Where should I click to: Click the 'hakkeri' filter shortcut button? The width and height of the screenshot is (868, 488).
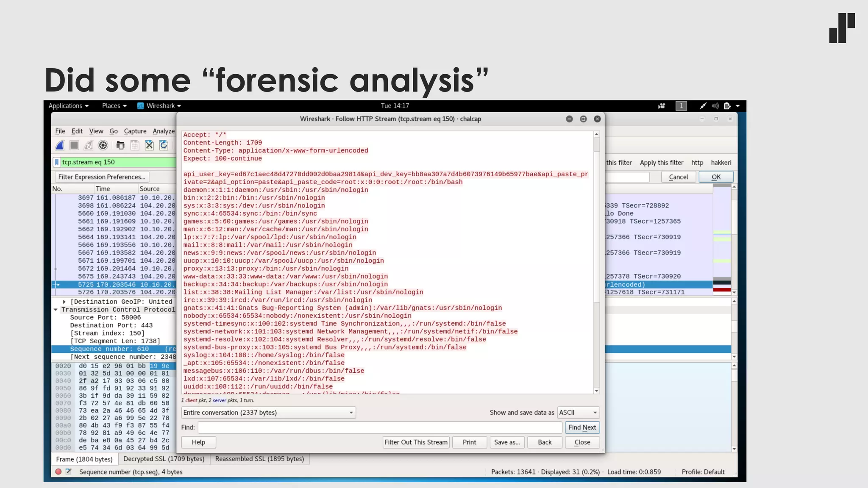721,163
